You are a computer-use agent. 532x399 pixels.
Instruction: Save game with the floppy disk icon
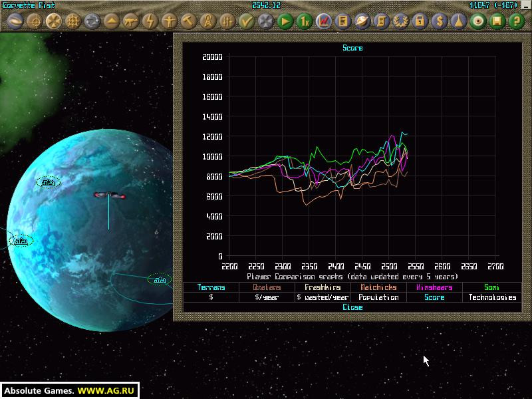(x=497, y=21)
